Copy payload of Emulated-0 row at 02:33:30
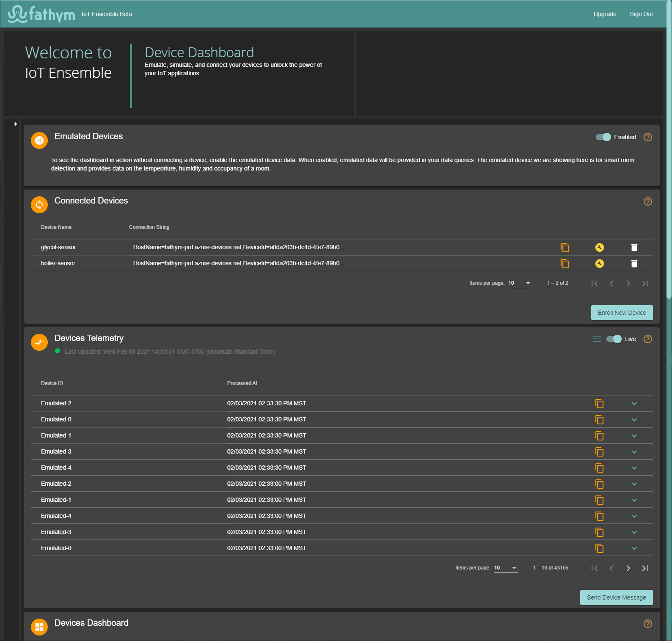 pos(599,420)
